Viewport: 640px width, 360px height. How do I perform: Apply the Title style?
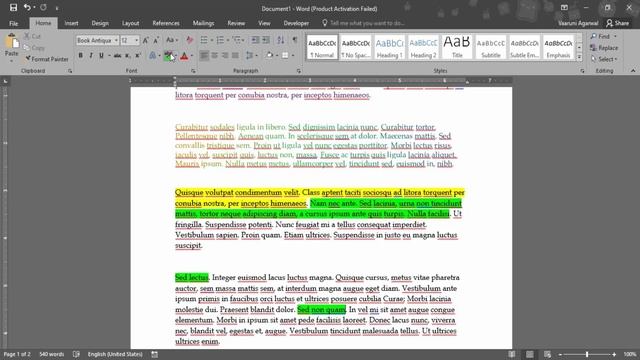[457, 47]
